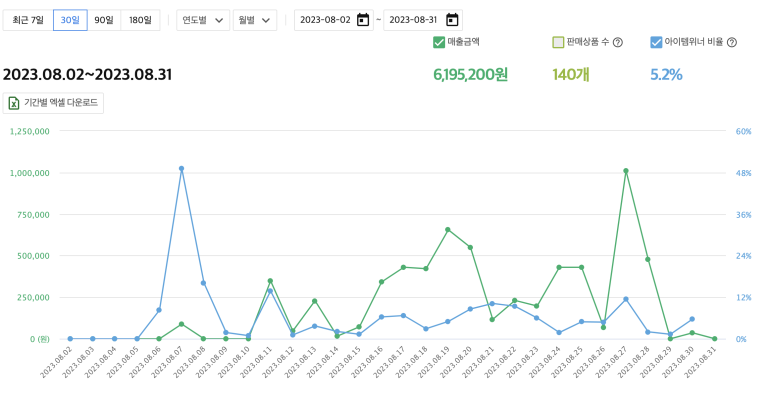Viewport: 773px width, 393px height.
Task: Click blue ratio point on 2023.08.08
Action: (x=203, y=283)
